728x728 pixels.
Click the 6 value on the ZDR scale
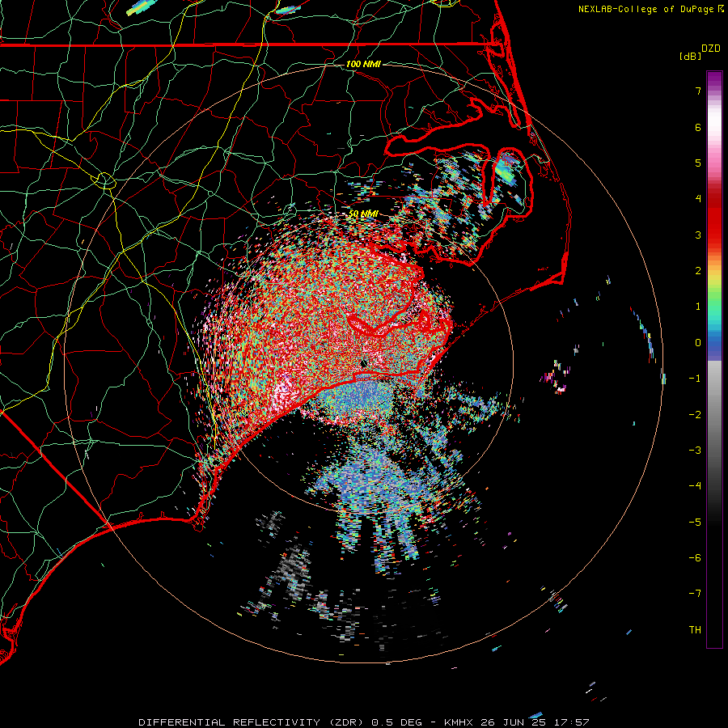click(698, 127)
